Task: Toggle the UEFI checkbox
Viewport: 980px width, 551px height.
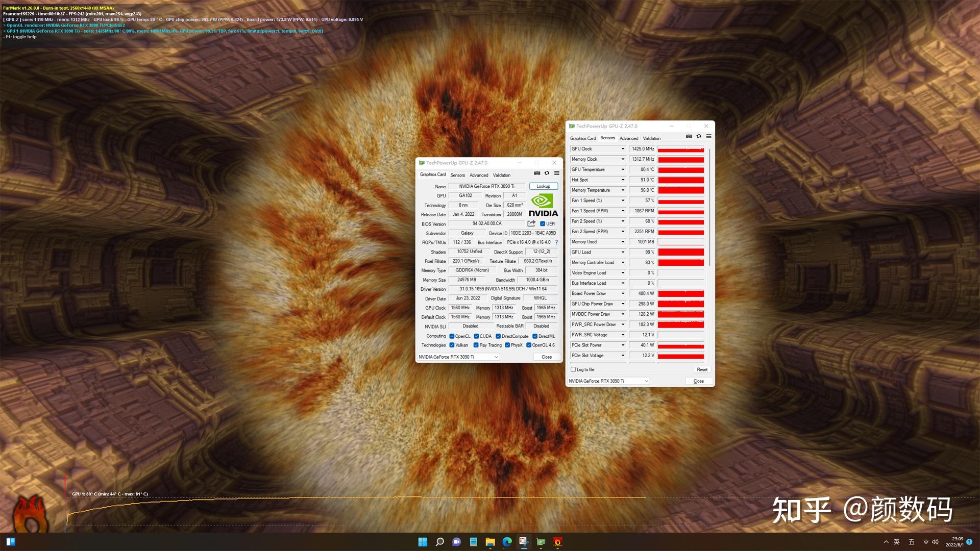Action: pos(542,223)
